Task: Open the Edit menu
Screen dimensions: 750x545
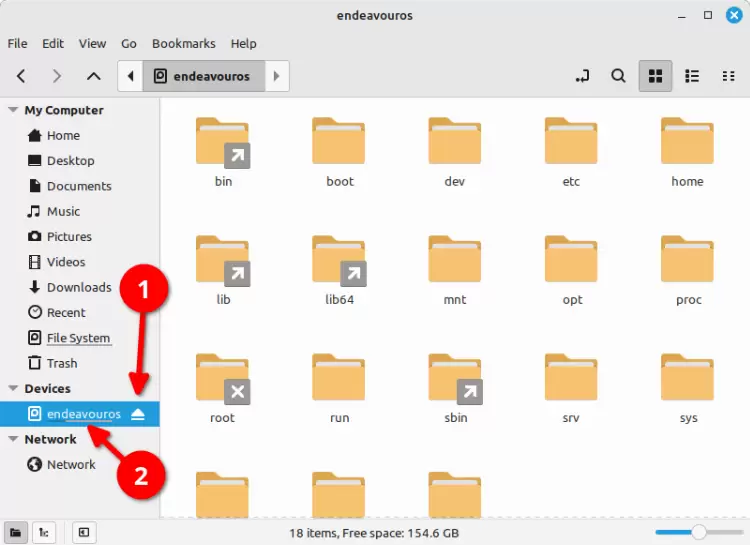Action: 53,44
